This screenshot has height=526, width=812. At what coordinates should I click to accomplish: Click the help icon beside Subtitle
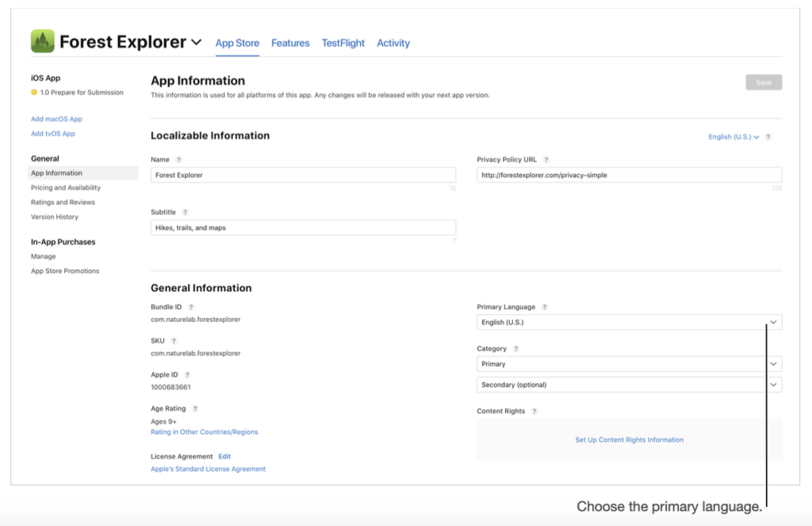pos(185,212)
